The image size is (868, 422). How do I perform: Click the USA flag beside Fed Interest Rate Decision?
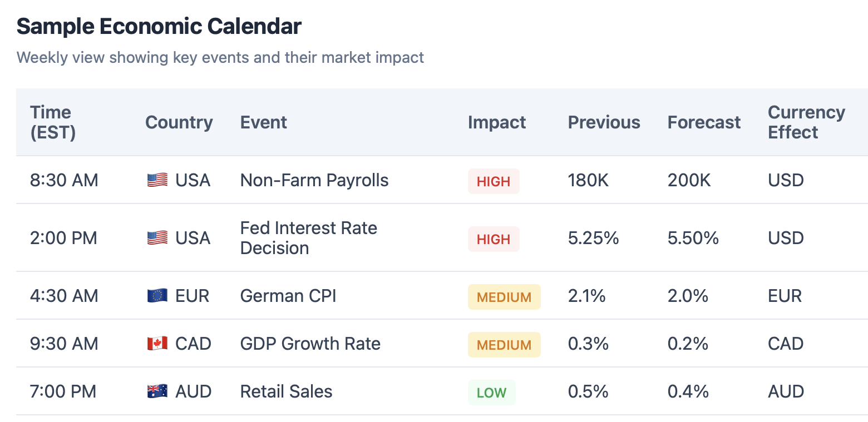157,239
